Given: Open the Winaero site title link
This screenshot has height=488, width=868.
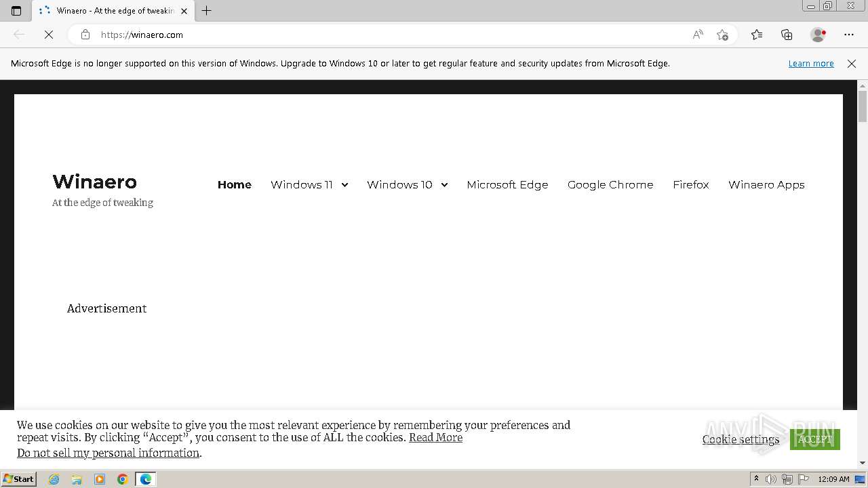Looking at the screenshot, I should (95, 182).
